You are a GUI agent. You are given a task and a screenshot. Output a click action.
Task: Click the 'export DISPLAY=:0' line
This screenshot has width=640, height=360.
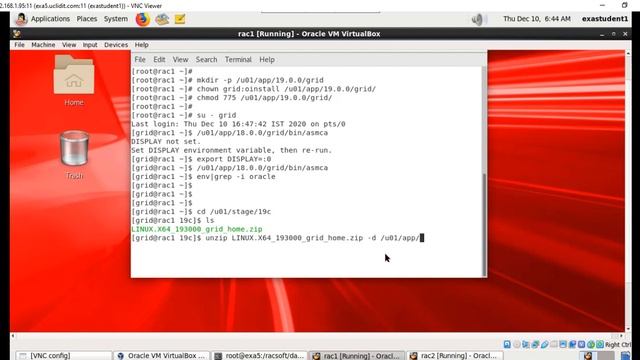pos(201,159)
